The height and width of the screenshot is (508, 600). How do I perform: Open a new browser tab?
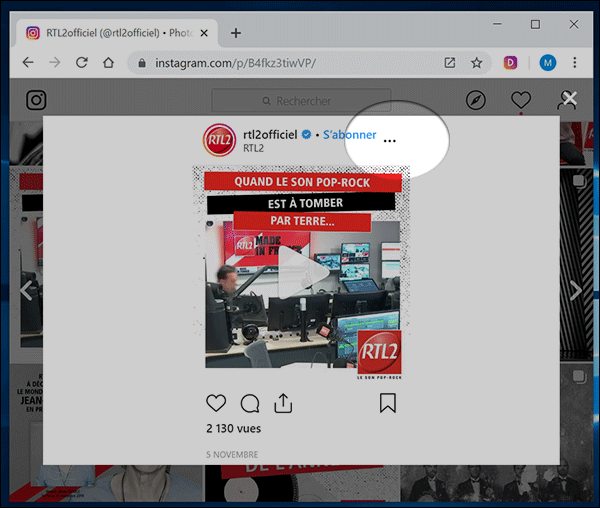[236, 33]
